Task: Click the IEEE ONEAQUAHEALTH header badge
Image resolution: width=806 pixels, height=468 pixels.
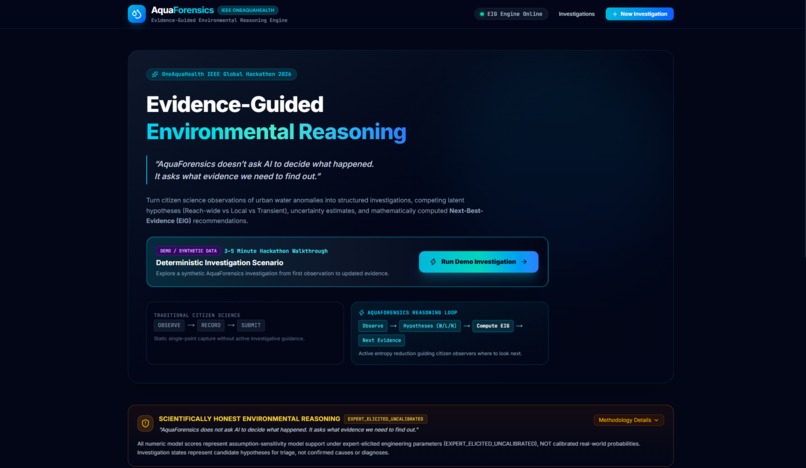Action: tap(248, 10)
